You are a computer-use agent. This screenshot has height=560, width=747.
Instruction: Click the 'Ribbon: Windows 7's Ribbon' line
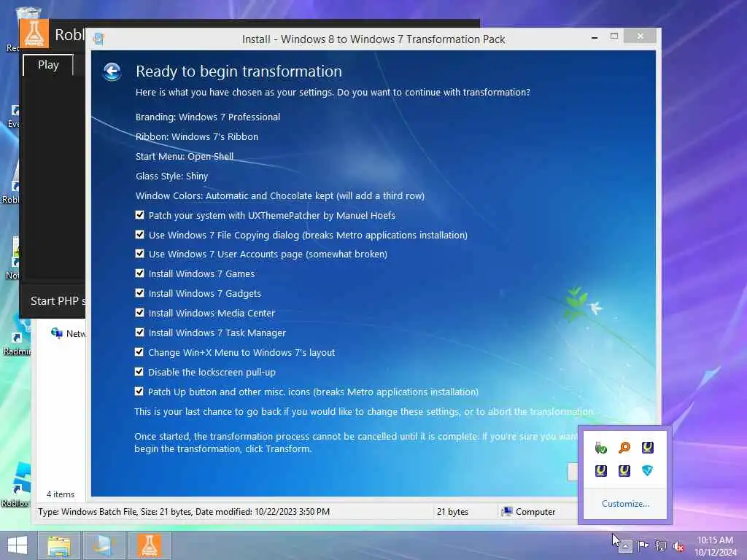pos(197,136)
